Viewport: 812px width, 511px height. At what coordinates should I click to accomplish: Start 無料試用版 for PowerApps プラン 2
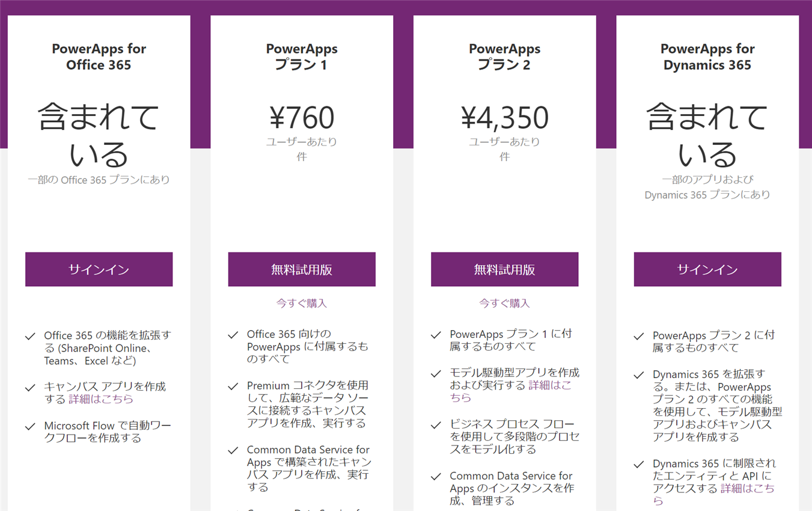pos(504,269)
